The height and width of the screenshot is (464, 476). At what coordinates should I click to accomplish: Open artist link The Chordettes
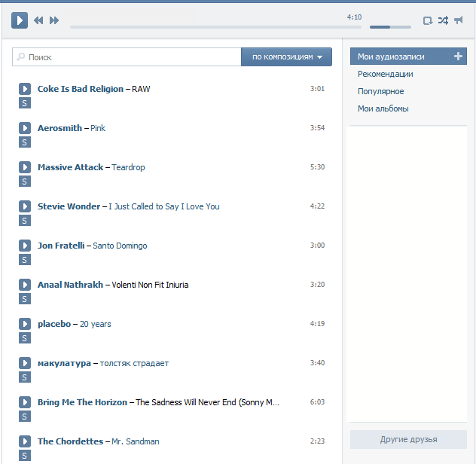71,441
